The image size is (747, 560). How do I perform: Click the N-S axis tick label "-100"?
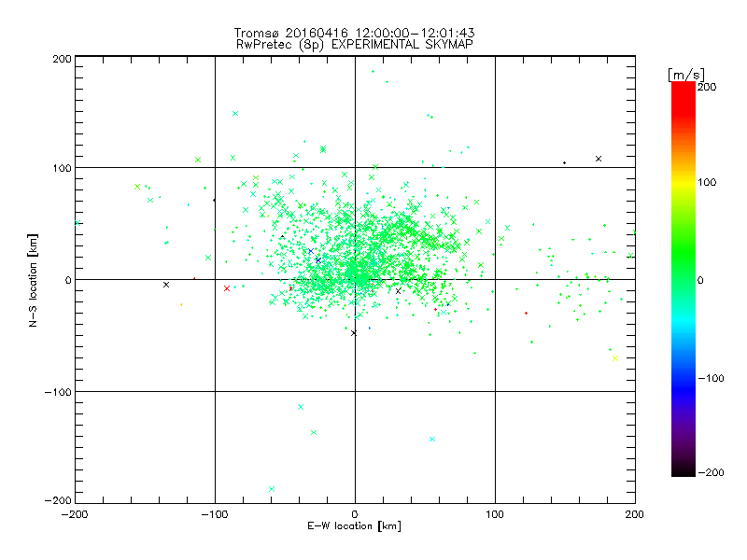pyautogui.click(x=58, y=392)
